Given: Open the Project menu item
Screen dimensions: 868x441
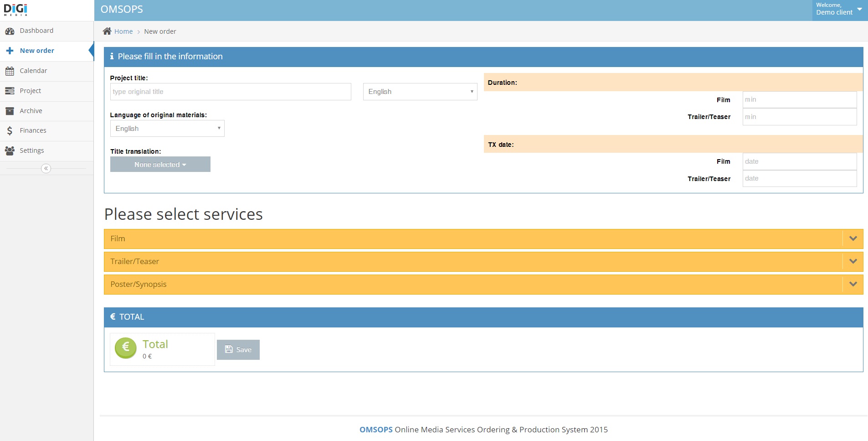Looking at the screenshot, I should pos(31,91).
